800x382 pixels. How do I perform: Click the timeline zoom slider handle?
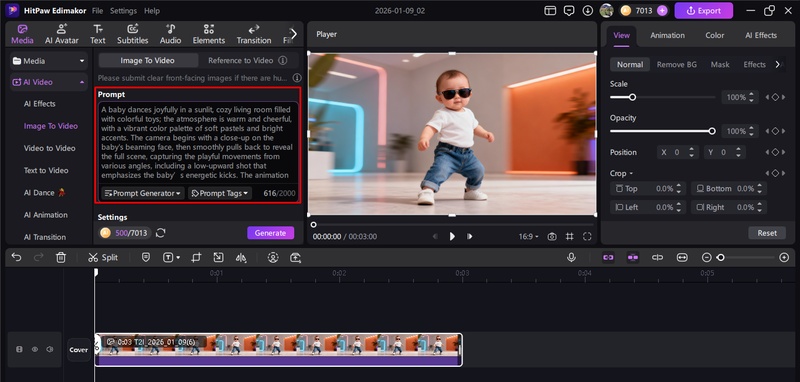pos(720,258)
